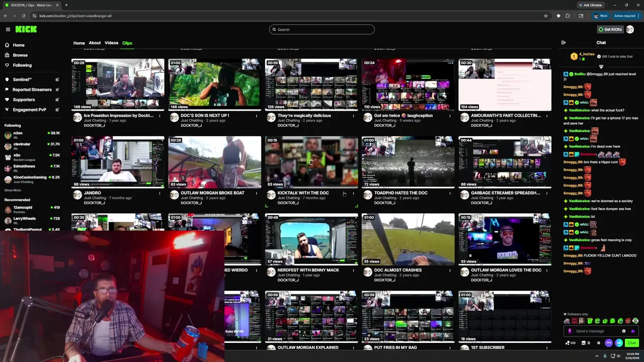Expand Show More in Following list
The image size is (644, 362).
coord(13,190)
